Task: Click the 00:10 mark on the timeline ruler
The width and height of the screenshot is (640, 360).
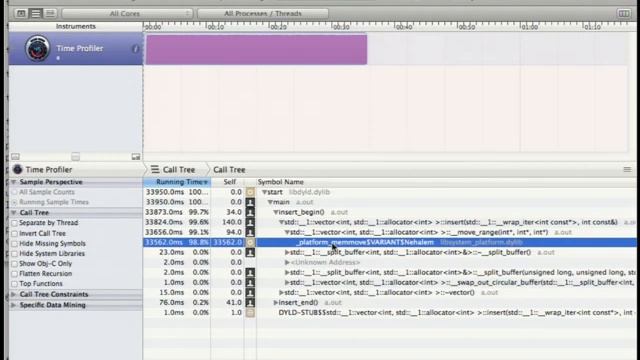Action: coord(216,27)
